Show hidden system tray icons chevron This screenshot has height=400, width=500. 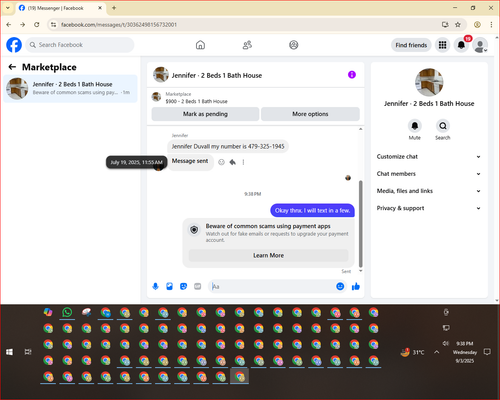pos(437,352)
